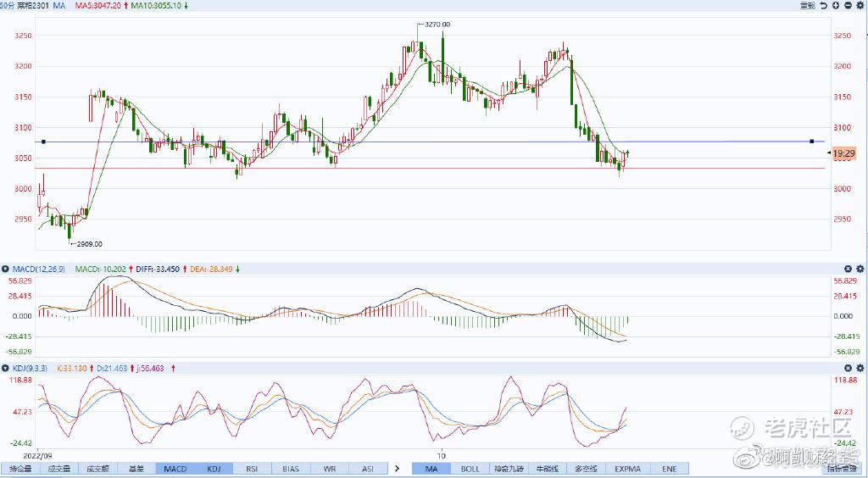868x478 pixels.
Task: Select the 成交额 indicator tab
Action: tap(97, 469)
